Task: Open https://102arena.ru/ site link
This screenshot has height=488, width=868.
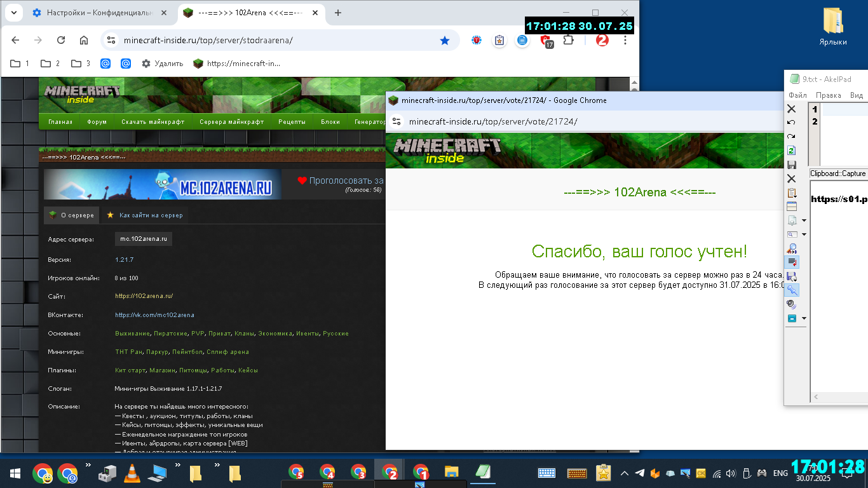Action: tap(144, 296)
